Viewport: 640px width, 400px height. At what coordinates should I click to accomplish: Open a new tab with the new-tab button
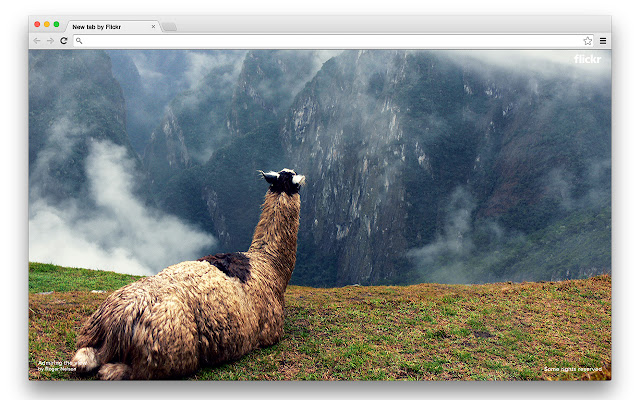[169, 27]
